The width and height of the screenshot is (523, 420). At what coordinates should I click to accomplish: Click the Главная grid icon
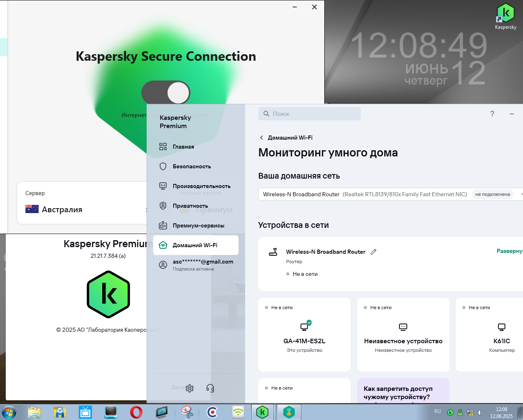pyautogui.click(x=163, y=147)
